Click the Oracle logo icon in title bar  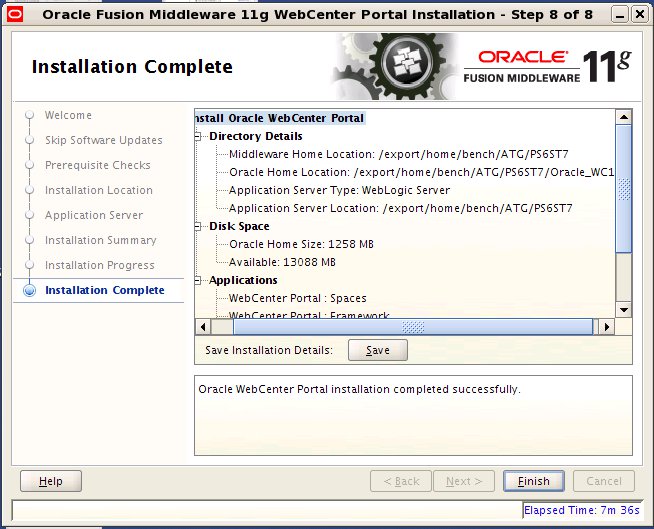[x=15, y=15]
